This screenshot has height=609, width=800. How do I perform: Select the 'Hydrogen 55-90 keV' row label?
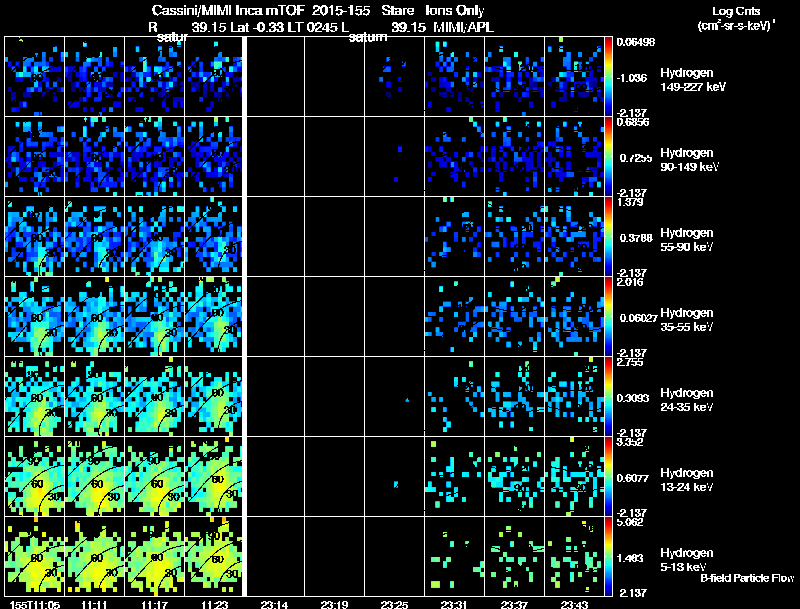click(687, 240)
